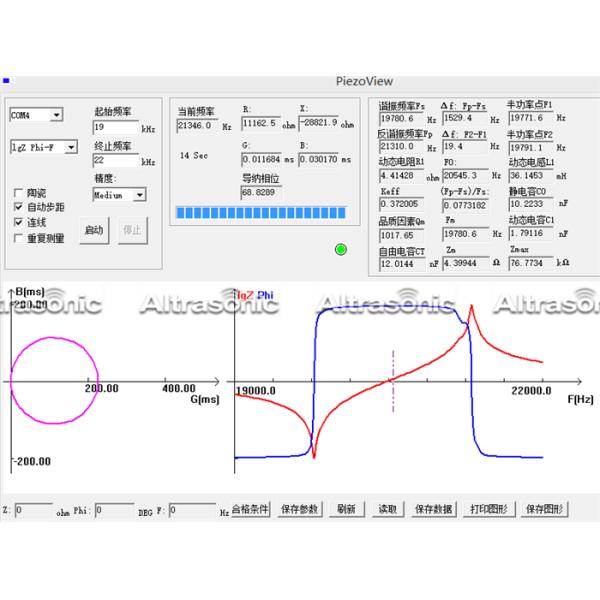Click the 谐振频率Fs field 19780.6
Screen dimensions: 600x600
coord(401,119)
